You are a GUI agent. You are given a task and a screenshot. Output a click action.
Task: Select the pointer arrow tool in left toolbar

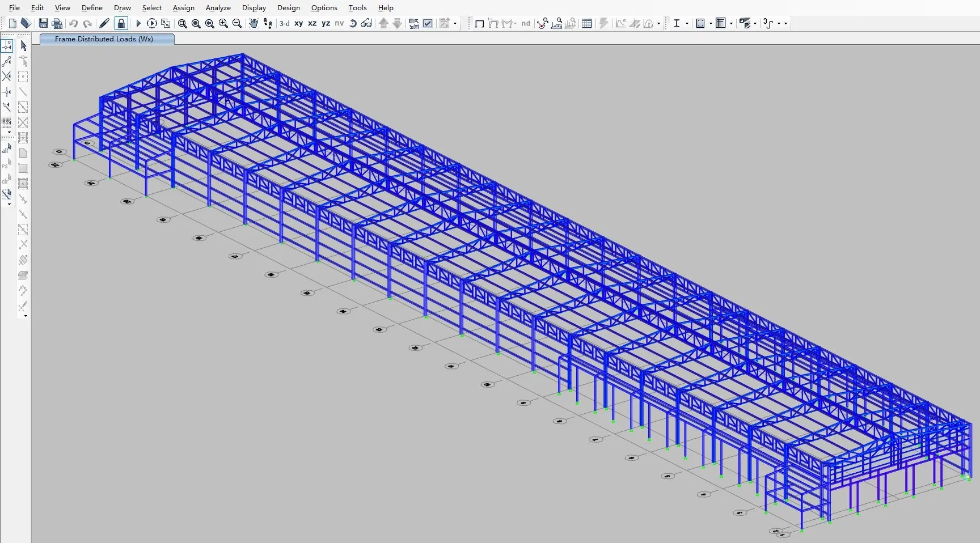[23, 46]
